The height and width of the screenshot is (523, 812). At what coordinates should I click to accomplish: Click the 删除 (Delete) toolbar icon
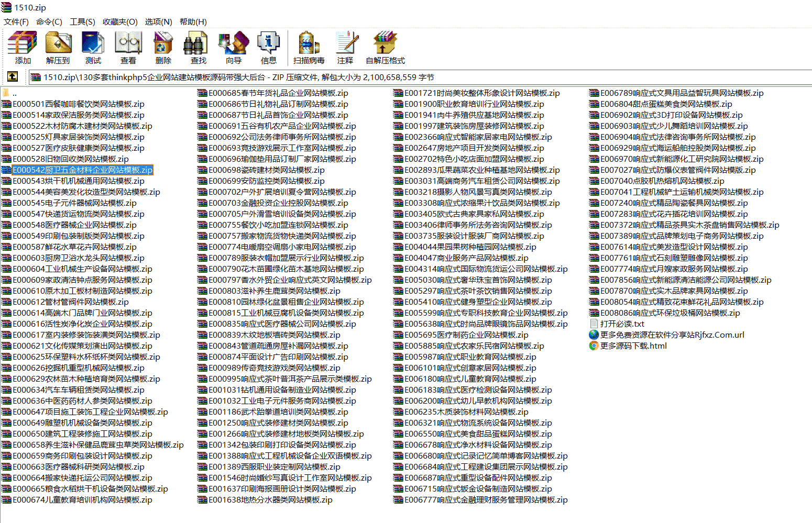pos(163,48)
